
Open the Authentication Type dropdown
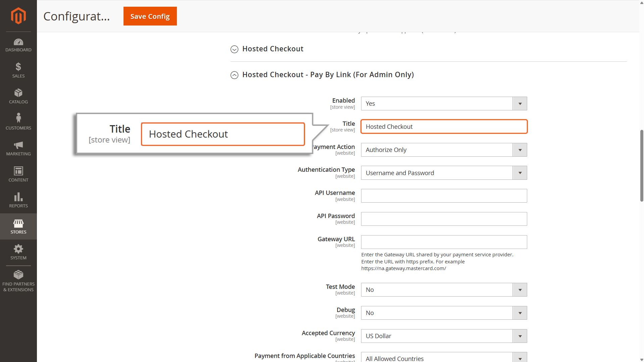tap(444, 173)
